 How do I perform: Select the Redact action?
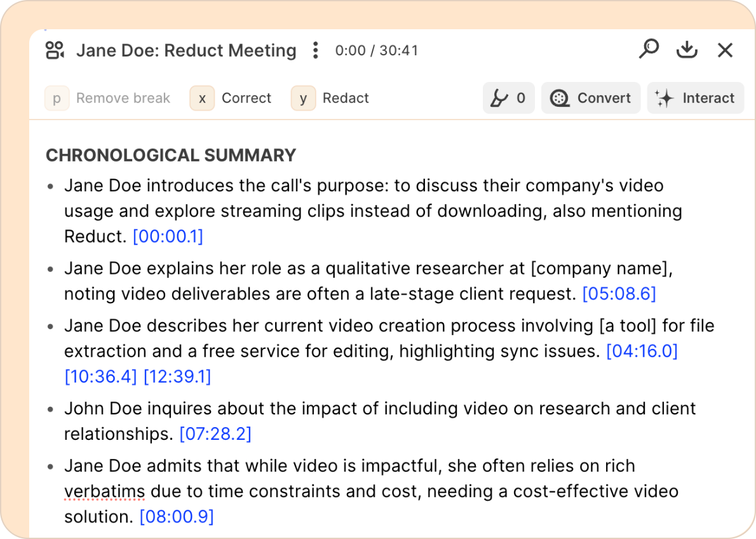click(346, 98)
